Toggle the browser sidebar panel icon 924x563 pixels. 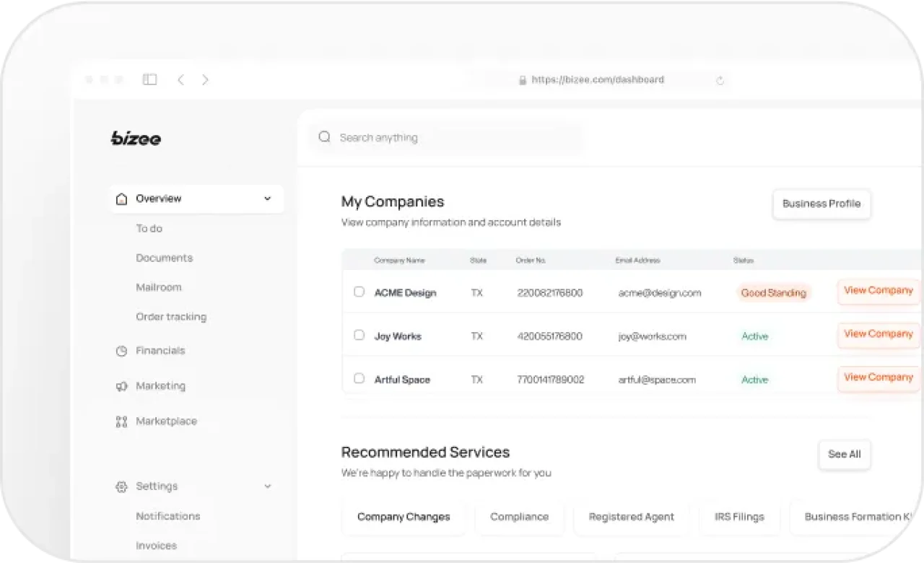[x=149, y=79]
